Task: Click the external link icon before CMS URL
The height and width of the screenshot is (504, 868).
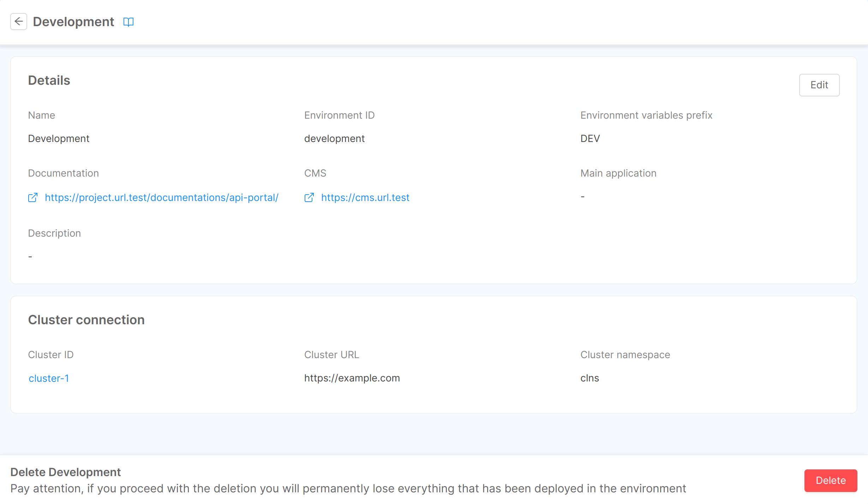Action: point(309,198)
